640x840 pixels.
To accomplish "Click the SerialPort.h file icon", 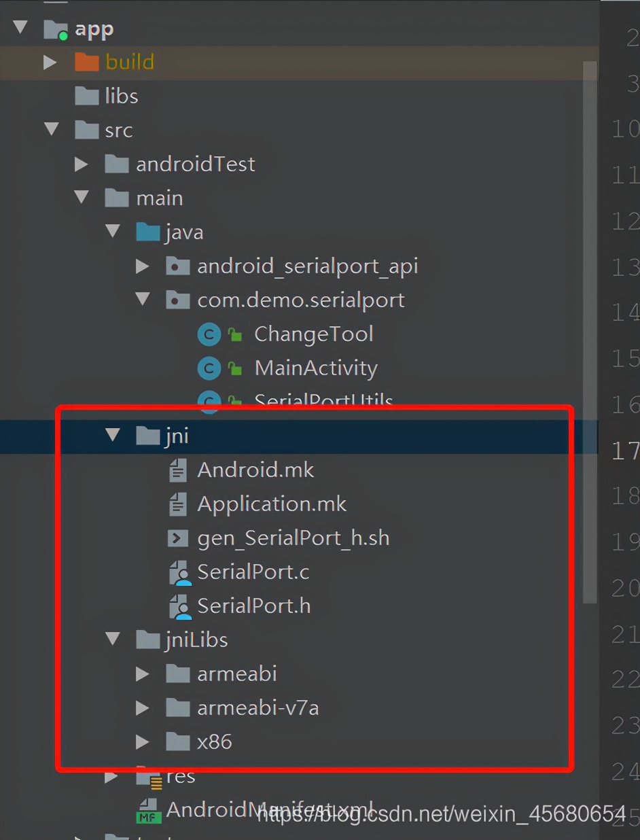I will click(x=179, y=607).
